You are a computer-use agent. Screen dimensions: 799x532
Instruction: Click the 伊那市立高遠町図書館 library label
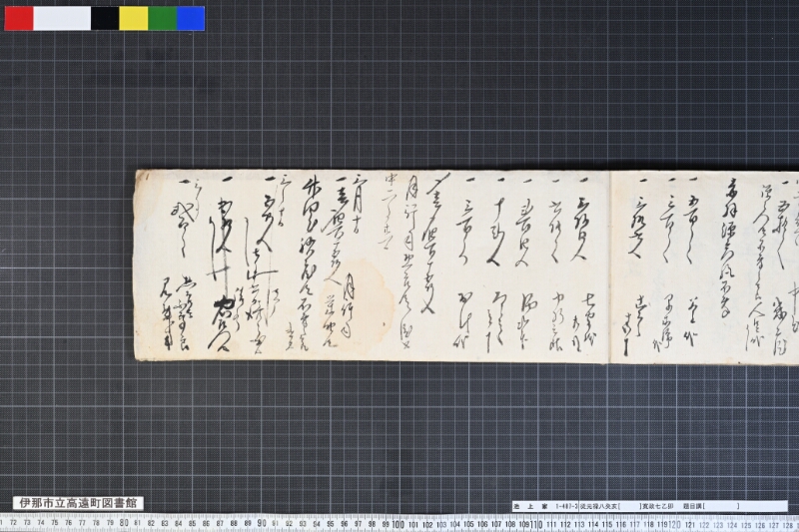coord(78,503)
